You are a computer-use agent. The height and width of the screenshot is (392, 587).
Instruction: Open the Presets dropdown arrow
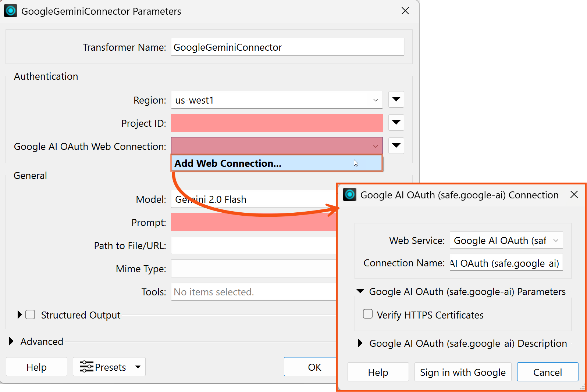click(x=138, y=367)
